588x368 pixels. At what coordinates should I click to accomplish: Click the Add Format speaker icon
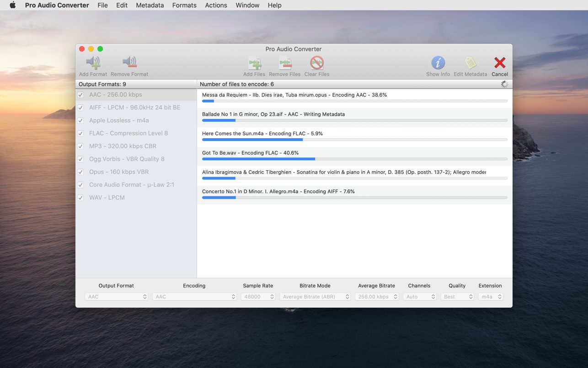(93, 63)
